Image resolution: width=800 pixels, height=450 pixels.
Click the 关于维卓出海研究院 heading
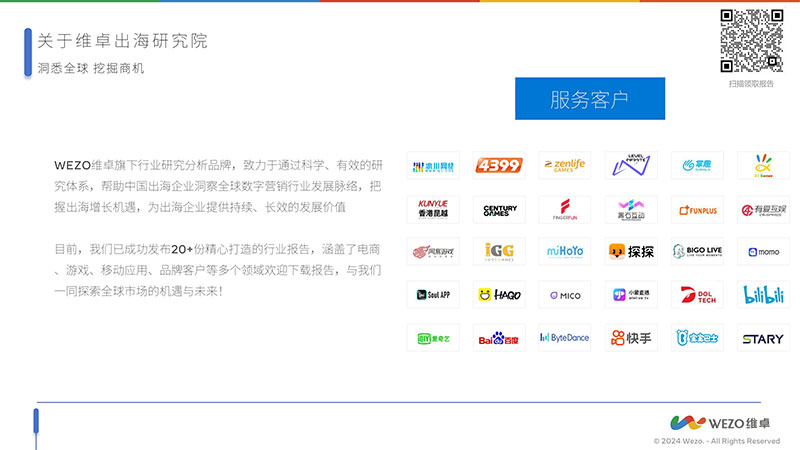click(122, 41)
